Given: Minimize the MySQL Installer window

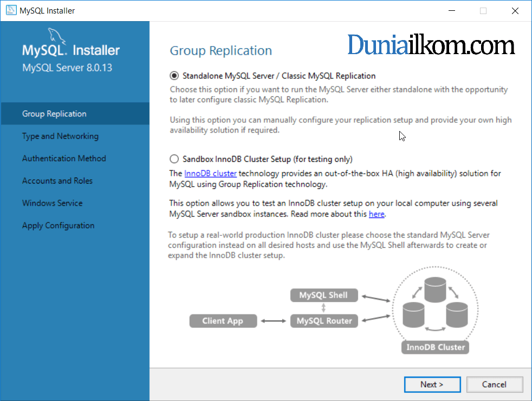Looking at the screenshot, I should click(452, 10).
